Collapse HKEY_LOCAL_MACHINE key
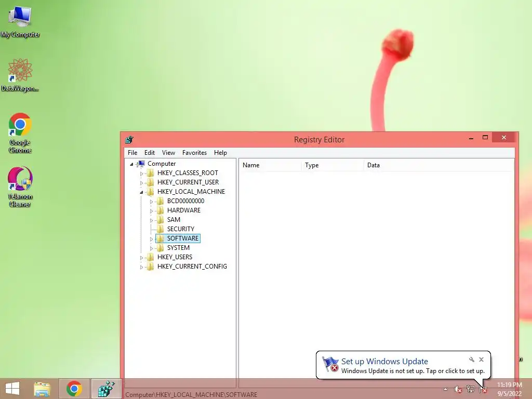Screen dimensions: 532x399 point(141,192)
